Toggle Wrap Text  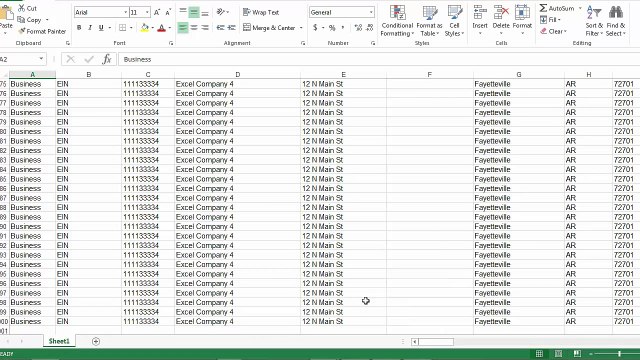(261, 12)
